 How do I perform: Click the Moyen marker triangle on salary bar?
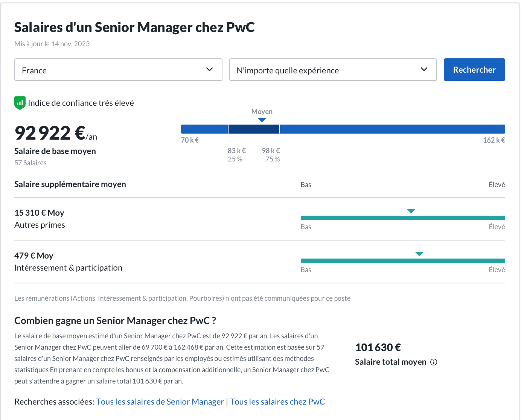coord(262,120)
